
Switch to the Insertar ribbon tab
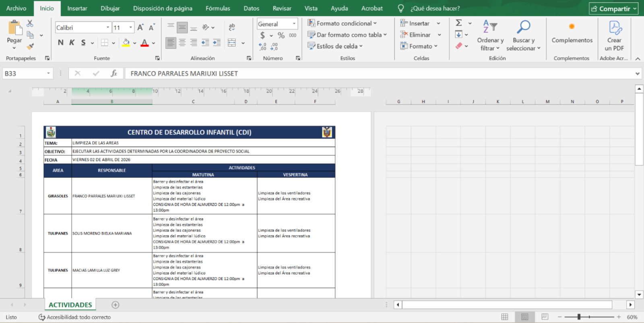pyautogui.click(x=77, y=8)
